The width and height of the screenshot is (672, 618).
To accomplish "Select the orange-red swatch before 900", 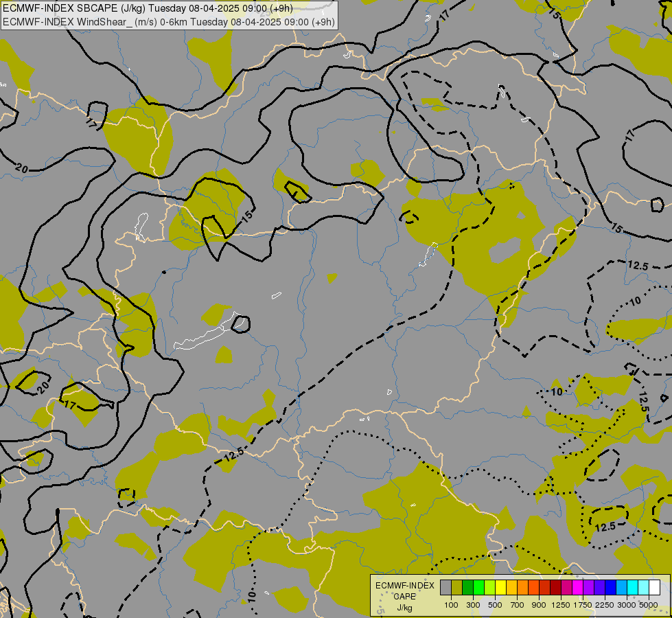I will [533, 588].
